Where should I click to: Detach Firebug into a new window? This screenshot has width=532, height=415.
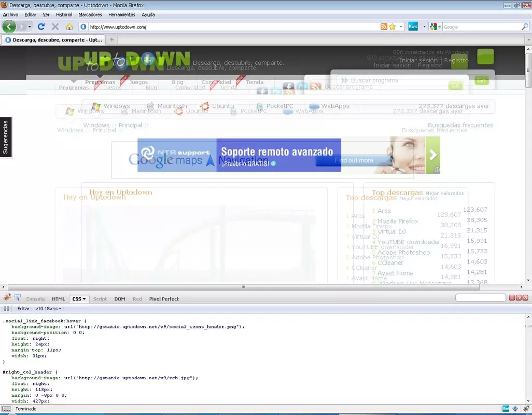click(519, 298)
